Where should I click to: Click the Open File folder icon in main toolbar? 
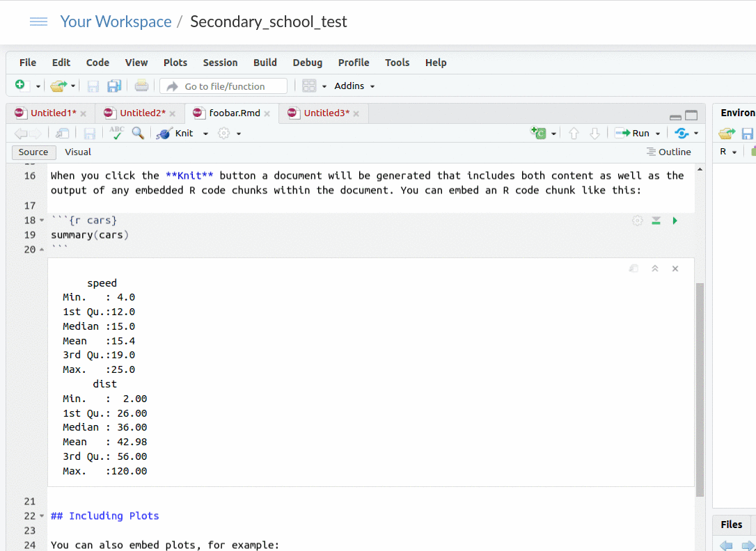point(58,86)
